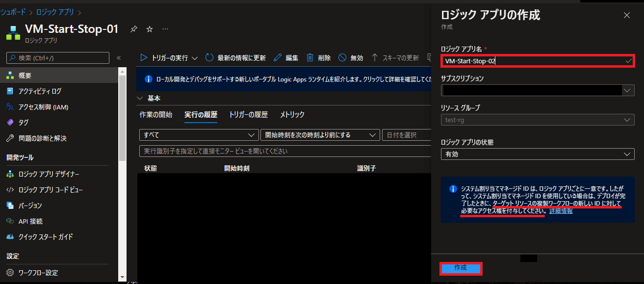Click the タグ icon in sidebar
Image resolution: width=644 pixels, height=284 pixels.
tap(10, 122)
